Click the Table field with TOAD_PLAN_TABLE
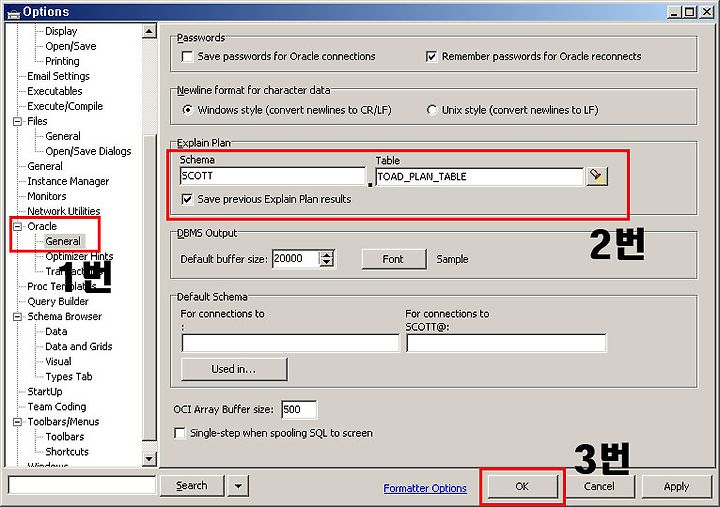This screenshot has width=720, height=507. point(479,177)
